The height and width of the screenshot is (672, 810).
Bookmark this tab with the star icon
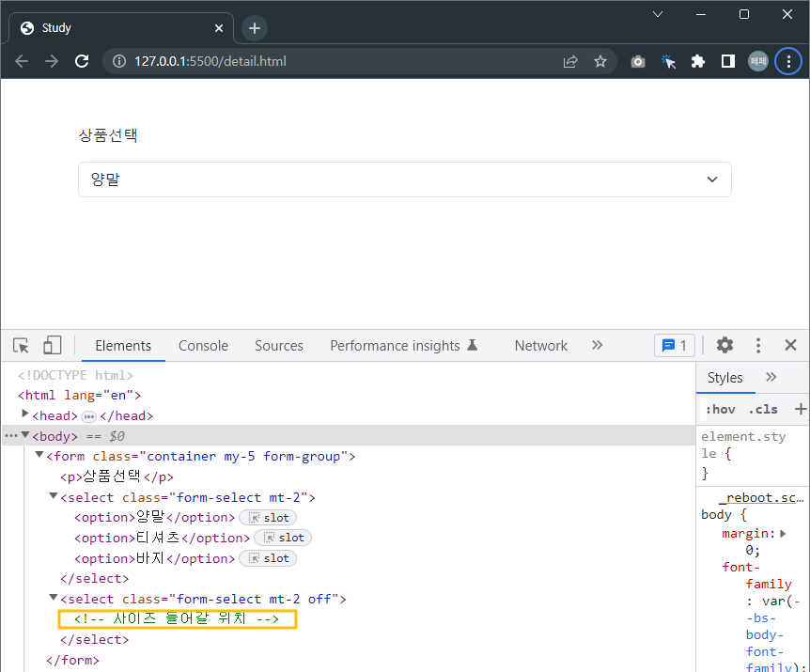point(600,61)
